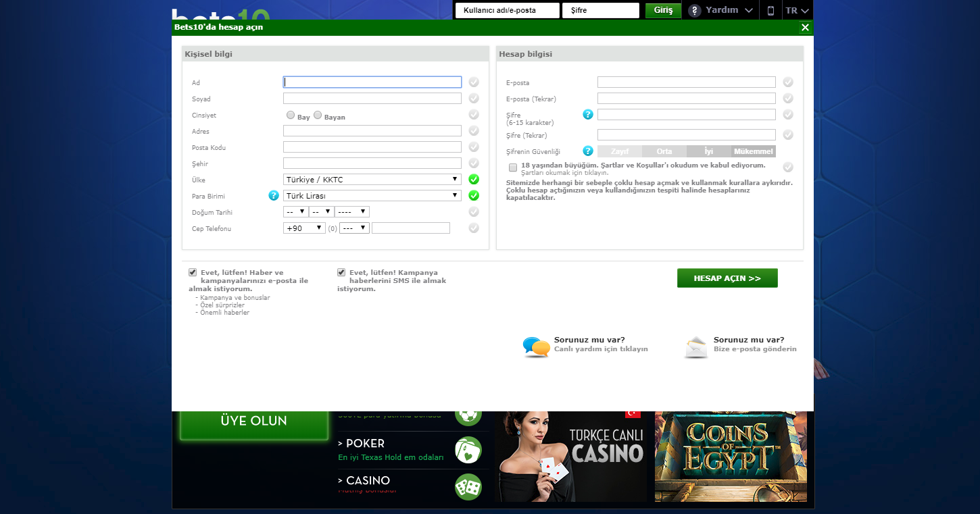Image resolution: width=980 pixels, height=514 pixels.
Task: Open the +90 phone country code dropdown
Action: (x=304, y=228)
